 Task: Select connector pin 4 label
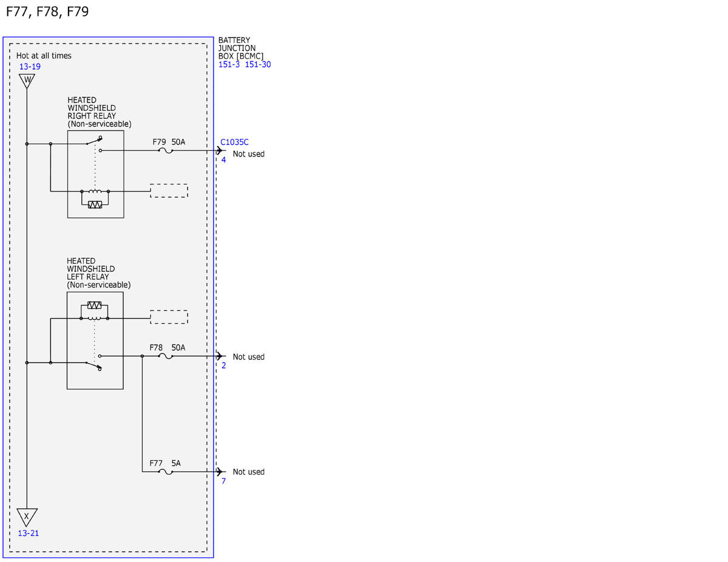223,160
